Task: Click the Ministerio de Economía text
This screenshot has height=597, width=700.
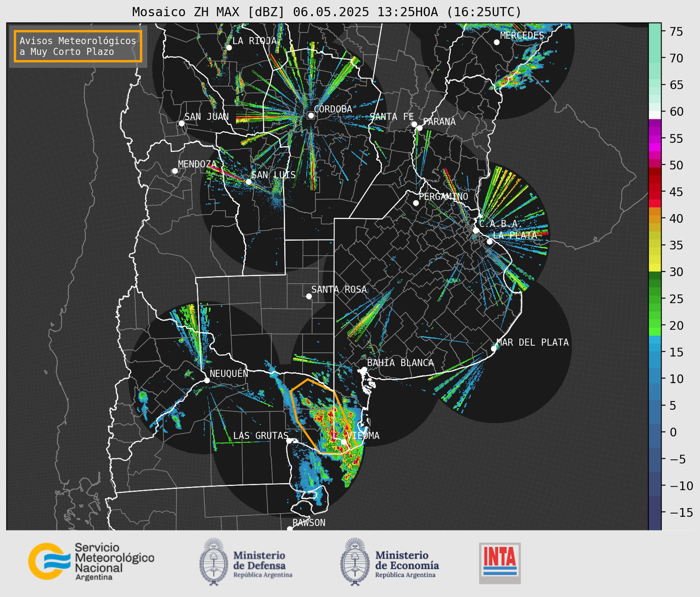Action: tap(407, 560)
